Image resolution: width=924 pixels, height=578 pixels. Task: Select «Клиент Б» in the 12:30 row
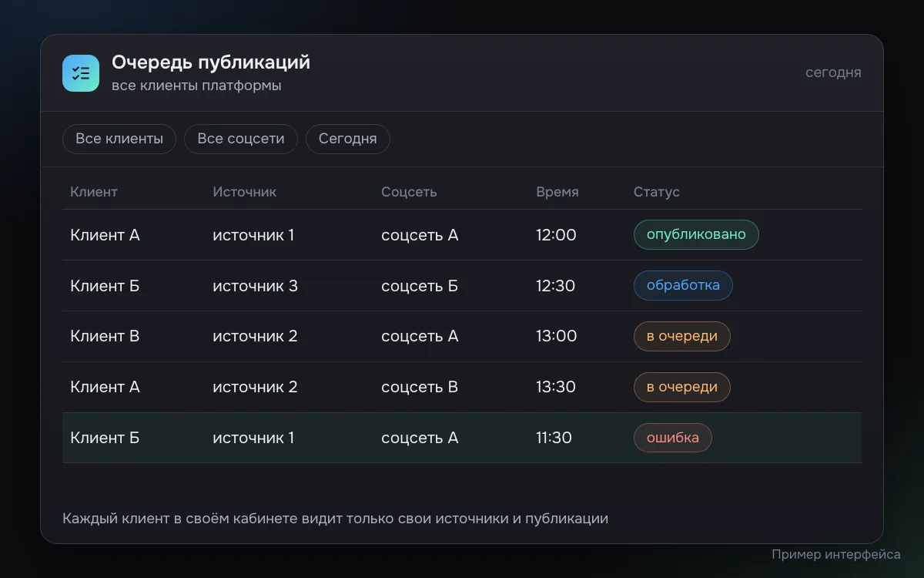tap(105, 286)
